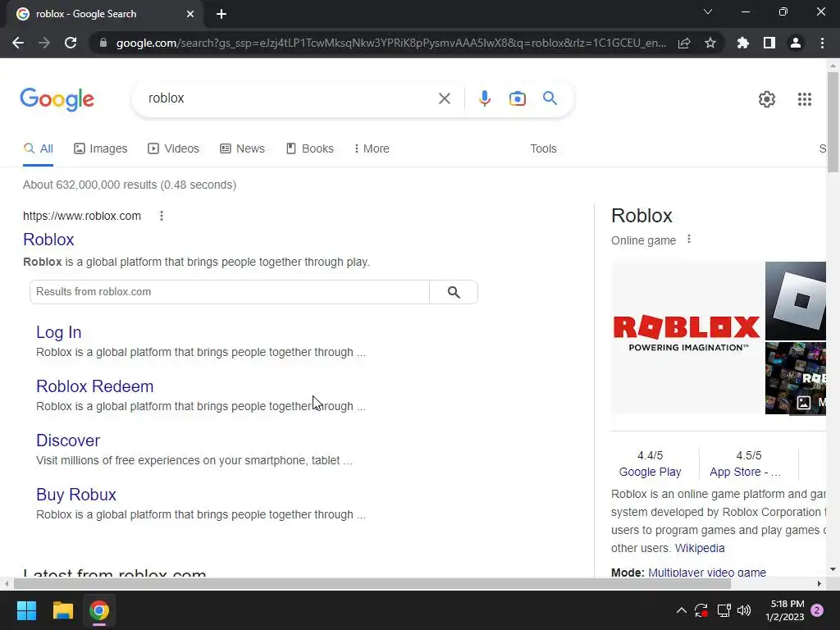Open File Explorer from the taskbar
Image resolution: width=840 pixels, height=630 pixels.
point(62,610)
